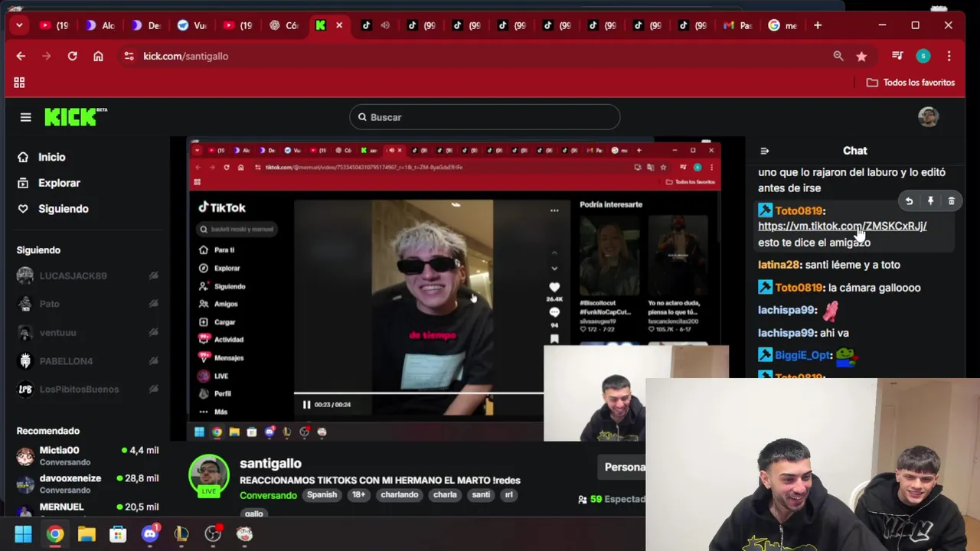
Task: Select the 18+ tag
Action: pyautogui.click(x=358, y=494)
